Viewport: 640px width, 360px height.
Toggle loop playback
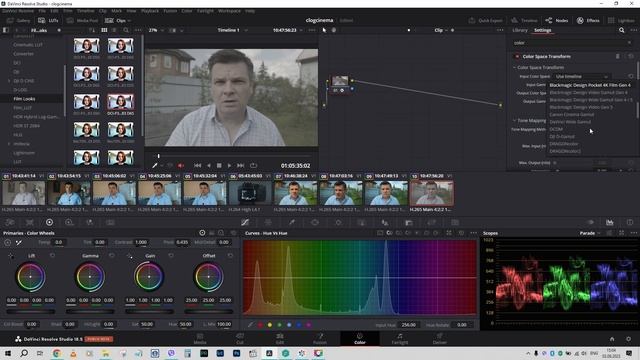click(253, 165)
